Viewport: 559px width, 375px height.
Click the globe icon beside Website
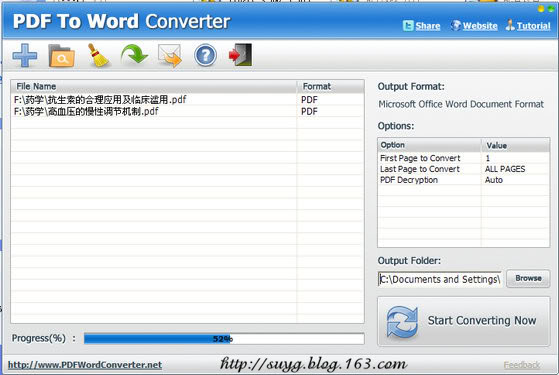tap(455, 25)
